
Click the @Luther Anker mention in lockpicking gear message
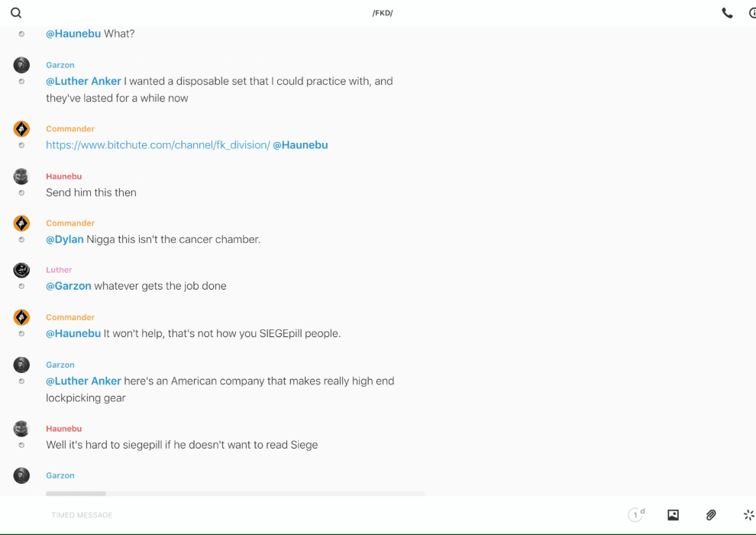click(x=83, y=381)
